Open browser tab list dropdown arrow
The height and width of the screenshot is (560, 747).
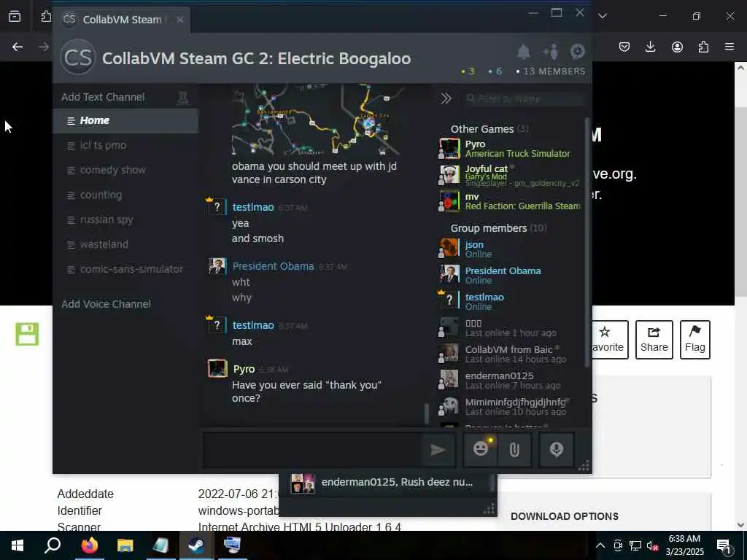[x=602, y=16]
